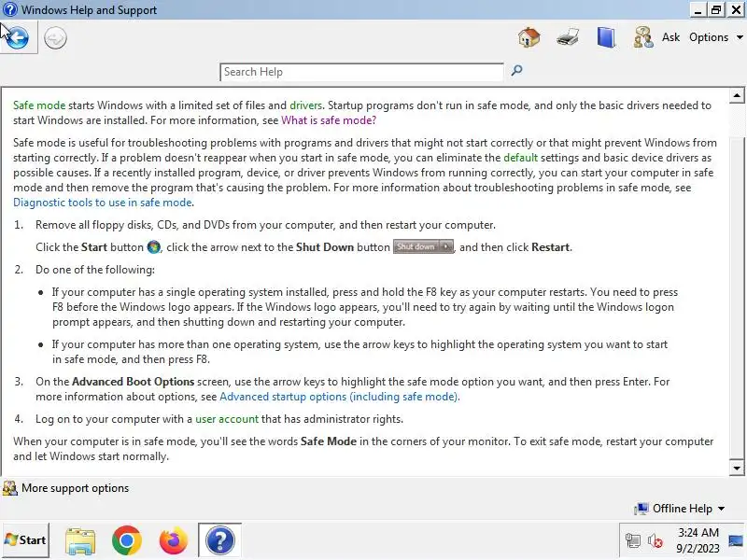Viewport: 747px width, 560px height.
Task: Click the Ask people icon
Action: click(643, 37)
